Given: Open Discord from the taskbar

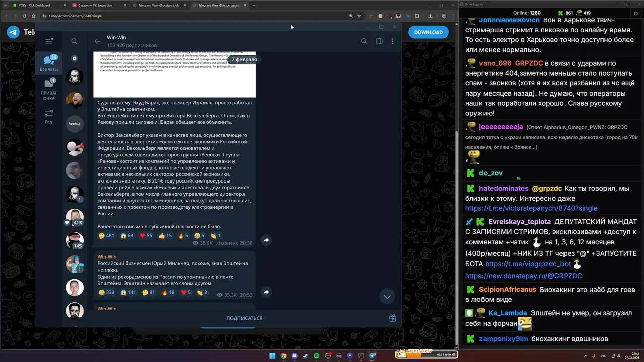Looking at the screenshot, I should [x=294, y=356].
